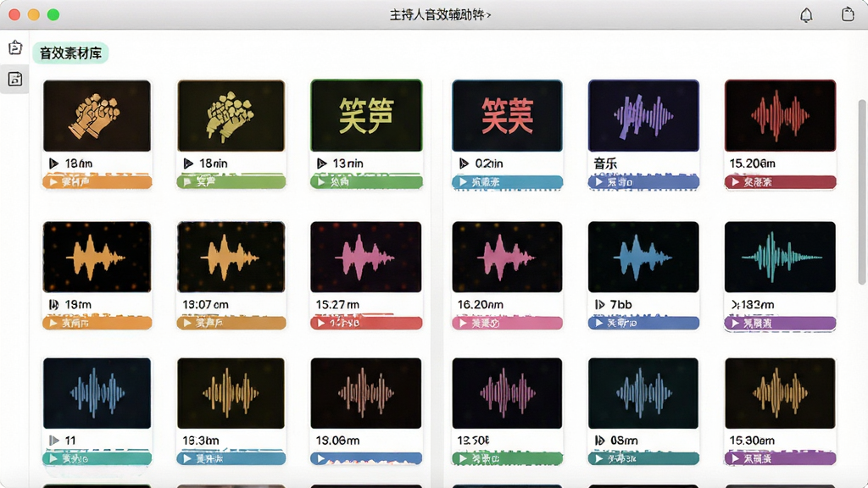Click the play icon beside 7bb
This screenshot has height=488, width=868.
(x=599, y=304)
